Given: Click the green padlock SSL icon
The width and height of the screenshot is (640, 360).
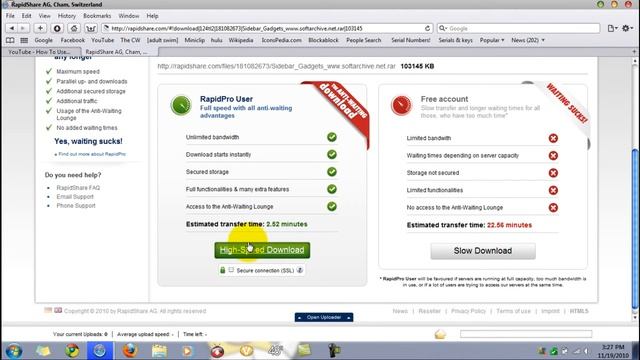Looking at the screenshot, I should pos(222,270).
